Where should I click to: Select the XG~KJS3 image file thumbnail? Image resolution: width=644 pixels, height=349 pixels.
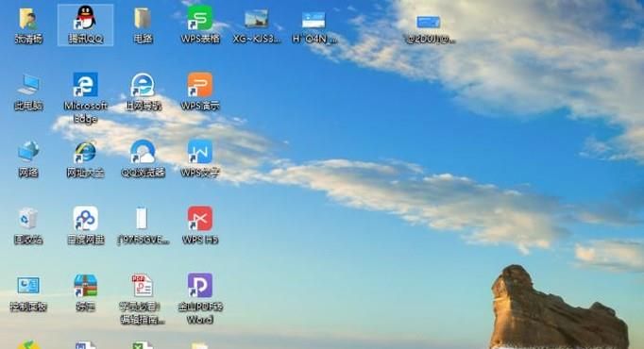tap(257, 25)
